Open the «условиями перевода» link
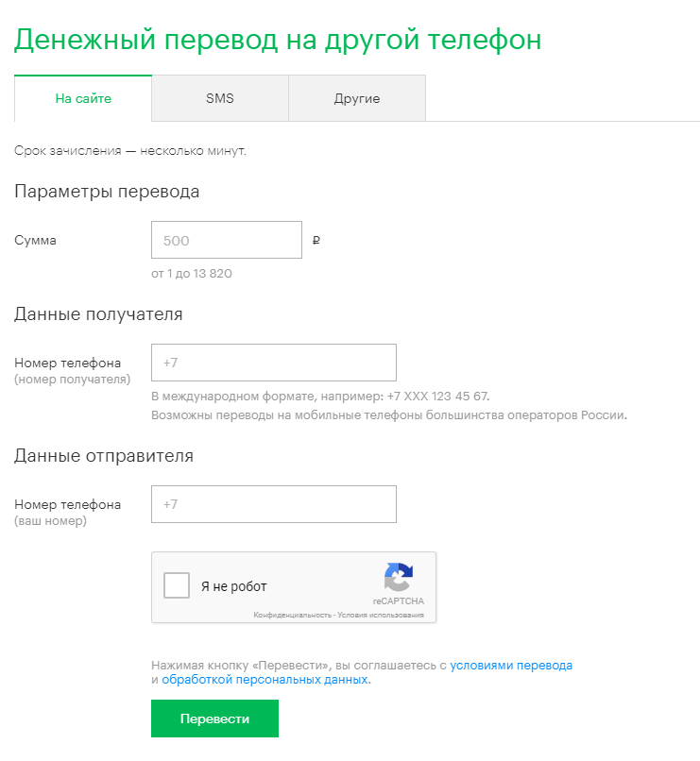This screenshot has width=700, height=761. [x=511, y=665]
